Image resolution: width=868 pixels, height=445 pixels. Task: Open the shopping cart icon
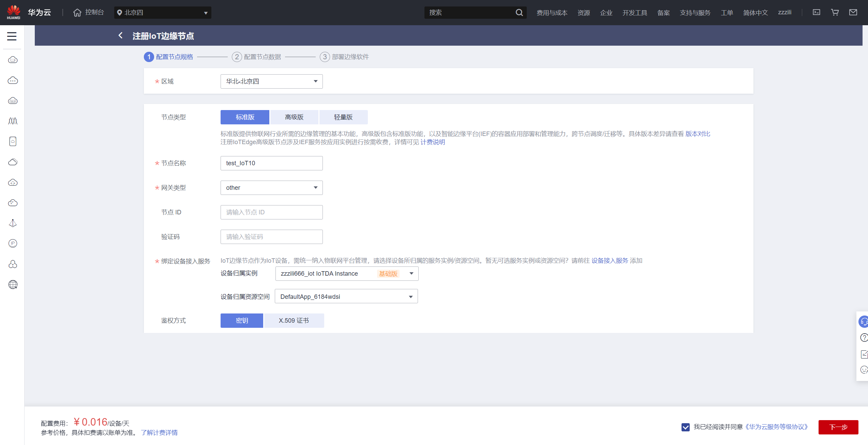(835, 12)
